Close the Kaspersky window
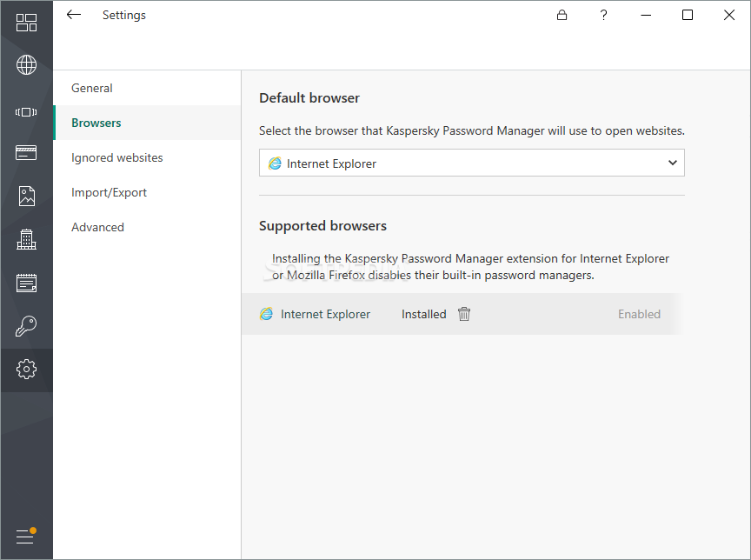 click(x=729, y=16)
